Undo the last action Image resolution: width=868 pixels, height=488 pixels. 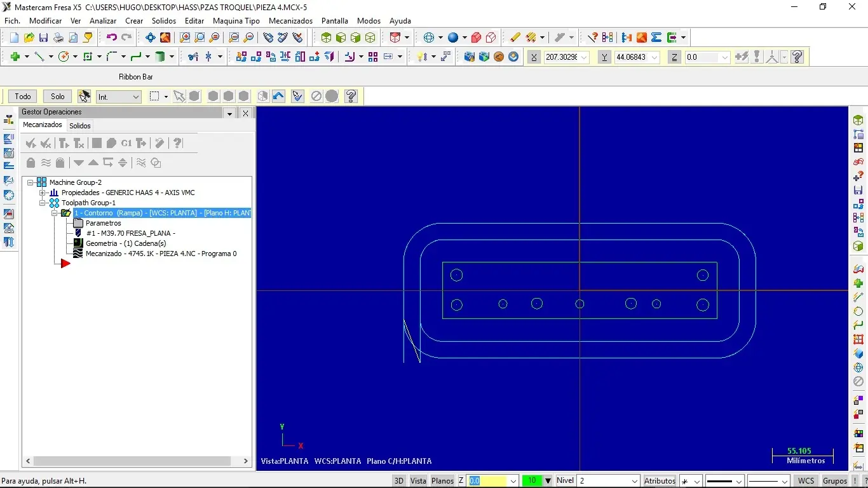click(112, 38)
